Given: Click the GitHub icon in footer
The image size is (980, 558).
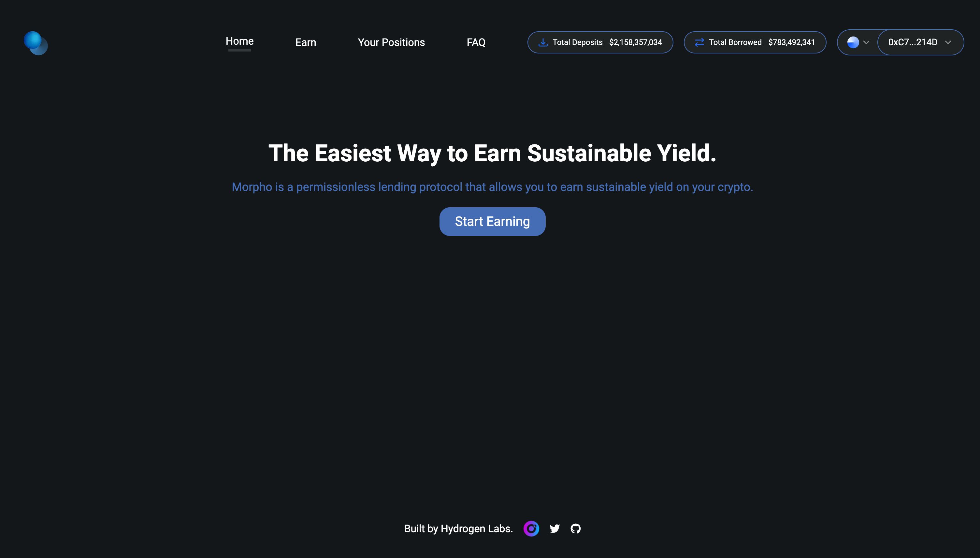Looking at the screenshot, I should tap(575, 528).
